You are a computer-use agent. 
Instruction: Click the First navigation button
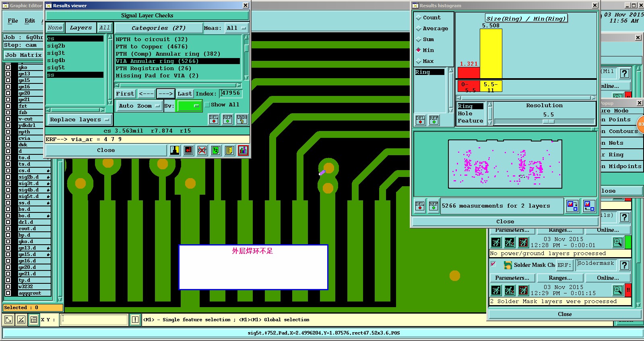tap(125, 94)
